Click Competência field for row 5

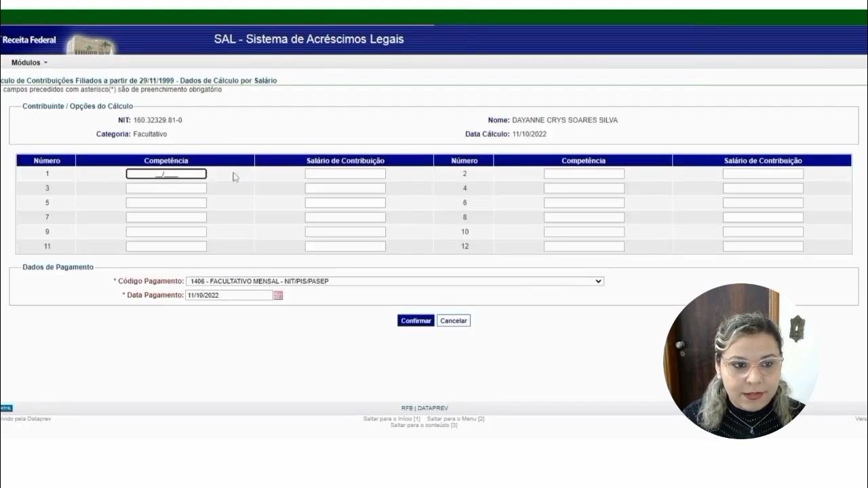pyautogui.click(x=166, y=203)
